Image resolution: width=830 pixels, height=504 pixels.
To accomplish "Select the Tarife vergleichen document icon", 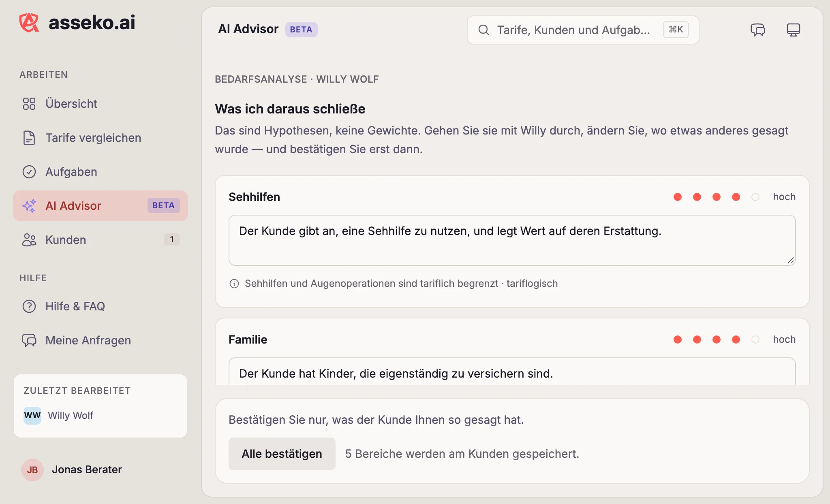I will 29,138.
